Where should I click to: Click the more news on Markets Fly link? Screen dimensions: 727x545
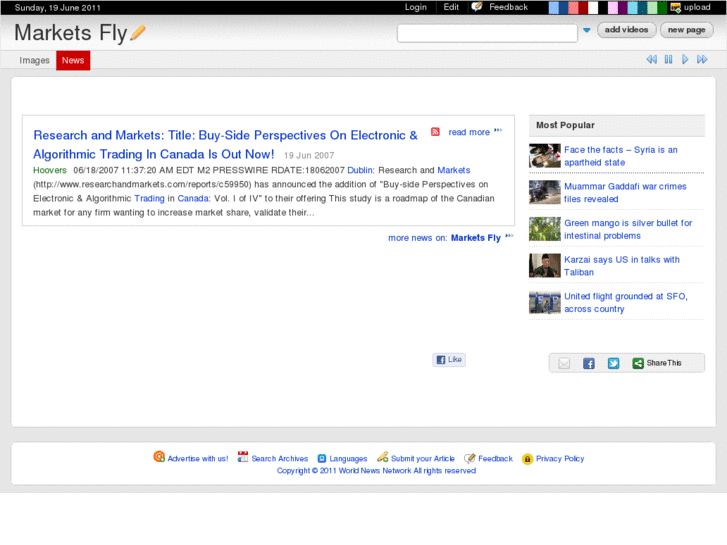444,238
